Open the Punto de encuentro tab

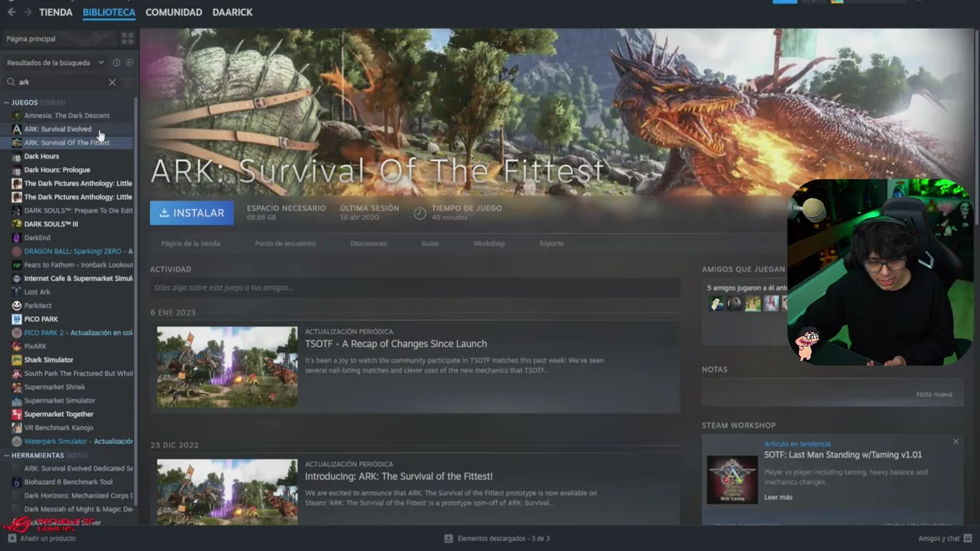pos(286,243)
